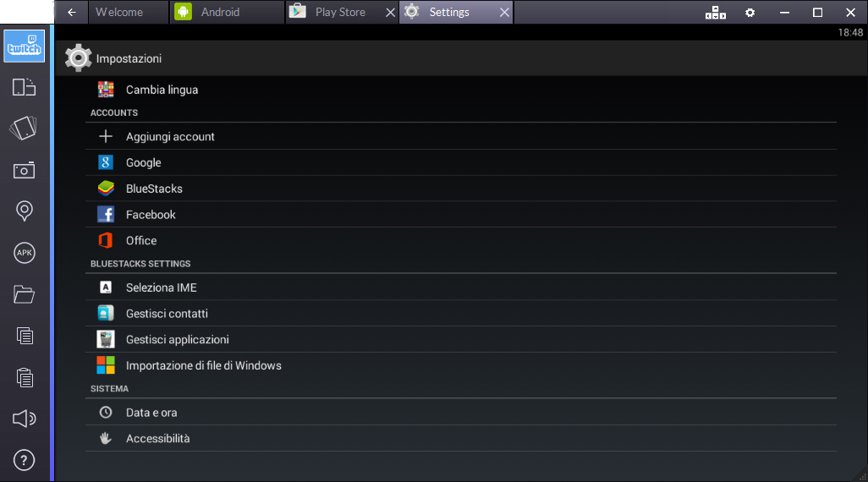Click the keyboard mapping icon in title bar
The image size is (868, 482).
point(715,13)
